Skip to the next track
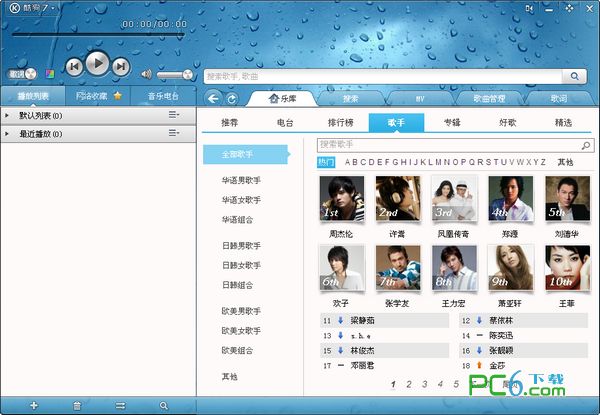The height and width of the screenshot is (415, 600). (121, 66)
